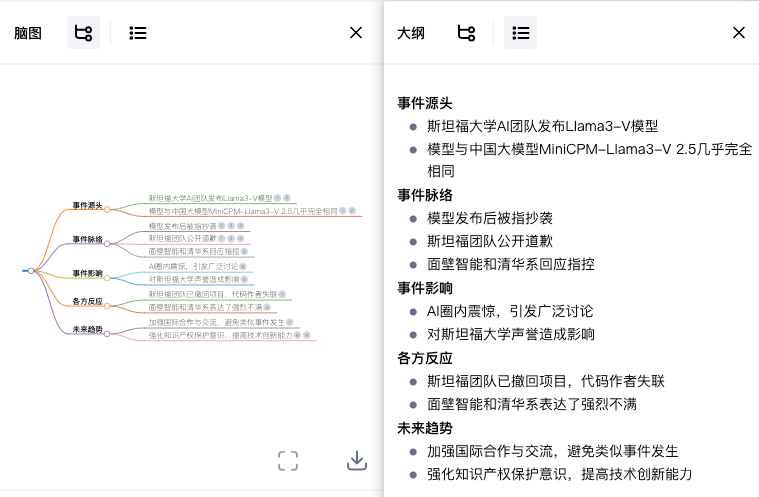Download the mind map image

pos(357,460)
